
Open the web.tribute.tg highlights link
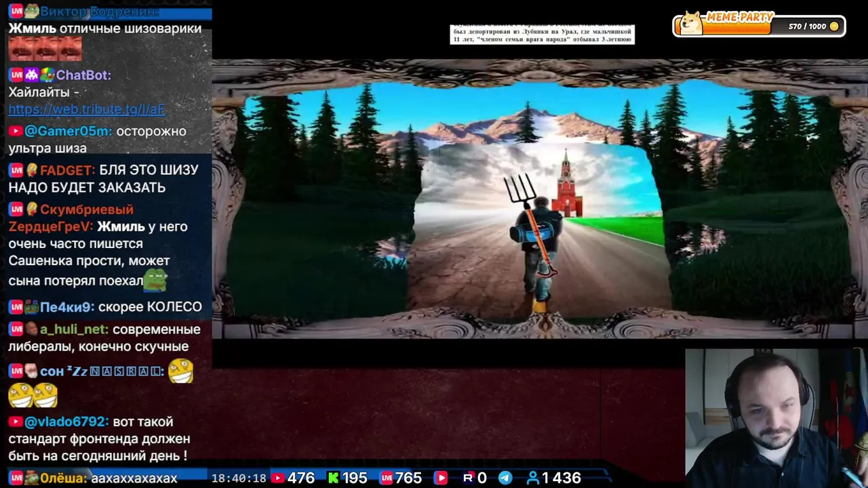pyautogui.click(x=87, y=109)
